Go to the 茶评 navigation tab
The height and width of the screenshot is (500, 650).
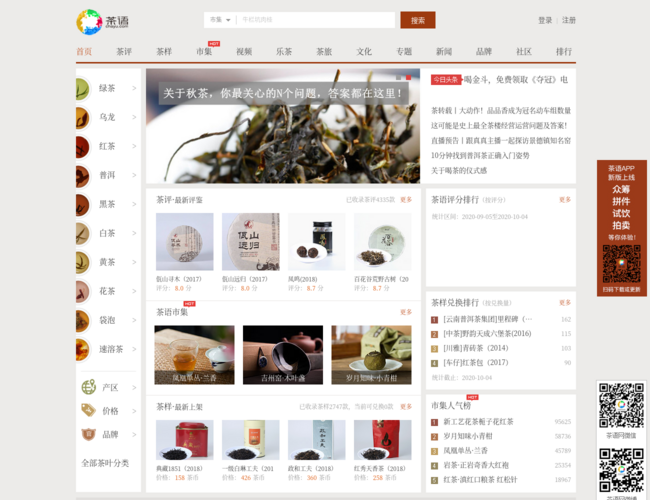tap(123, 52)
